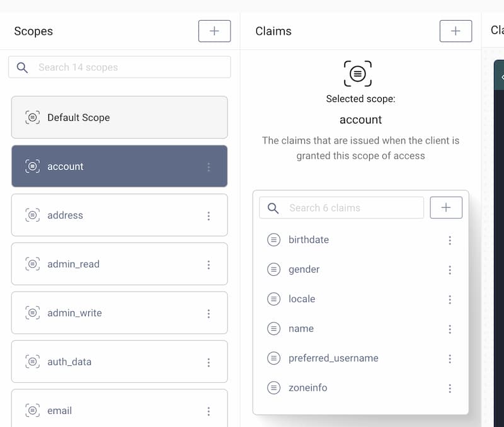
Task: Click the plus button to add a new scope
Action: pos(214,30)
